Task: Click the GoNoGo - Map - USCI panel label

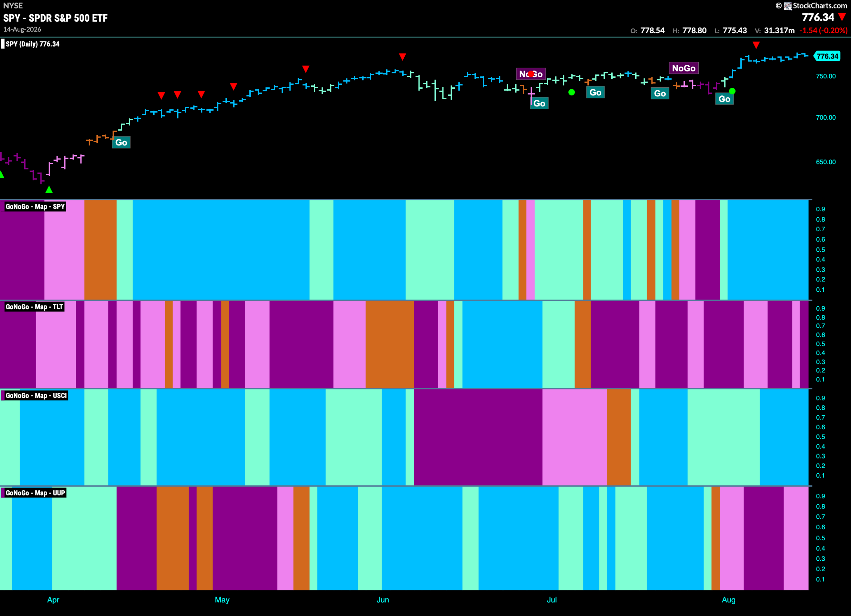Action: (x=36, y=395)
